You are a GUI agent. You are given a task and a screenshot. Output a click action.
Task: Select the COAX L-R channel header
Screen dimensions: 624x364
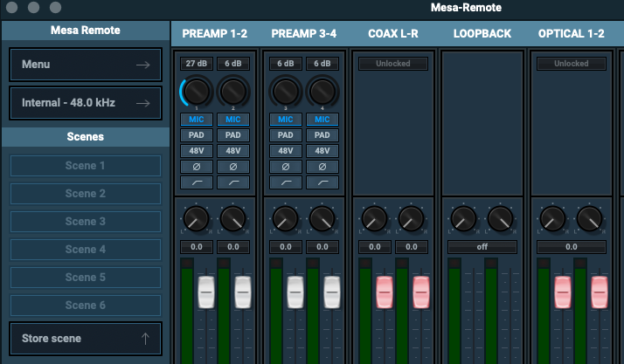point(392,34)
